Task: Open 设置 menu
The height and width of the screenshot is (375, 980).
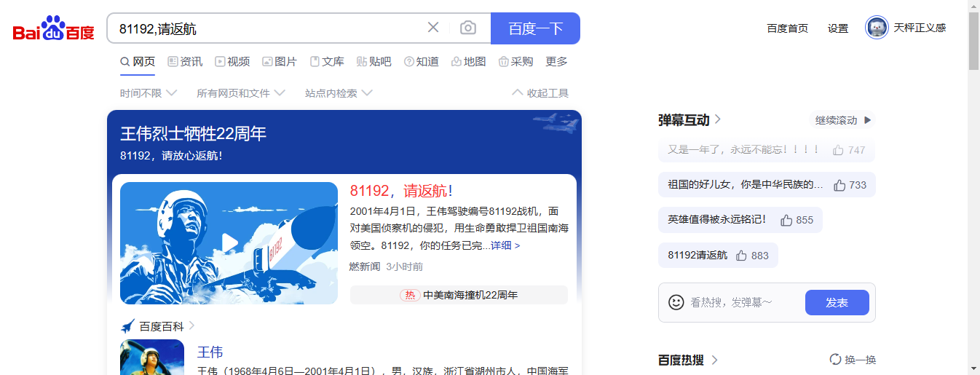Action: pyautogui.click(x=838, y=28)
